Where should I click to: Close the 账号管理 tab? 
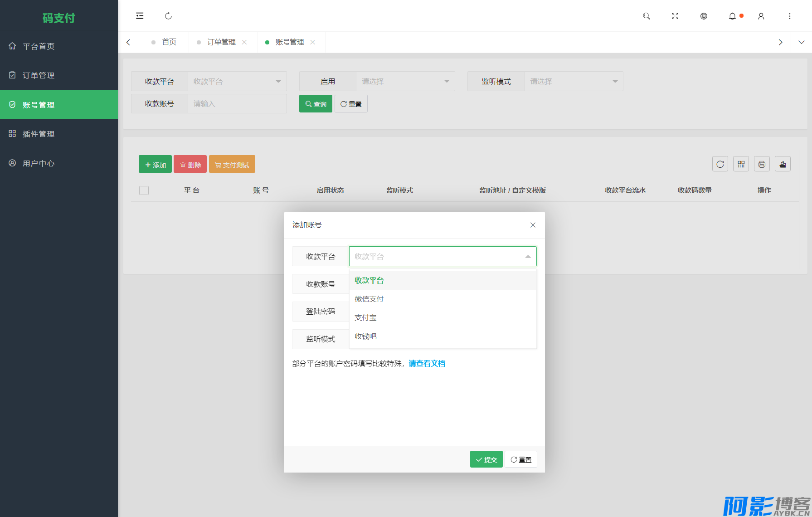click(312, 42)
